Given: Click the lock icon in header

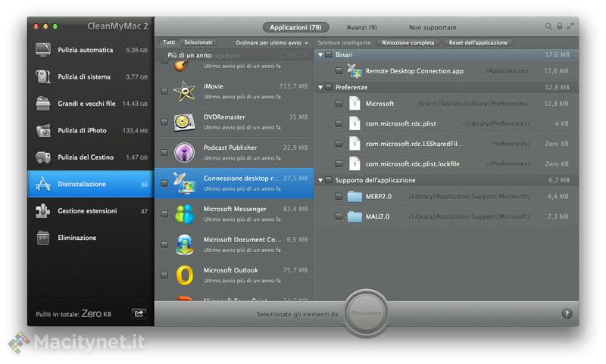Looking at the screenshot, I should click(559, 26).
